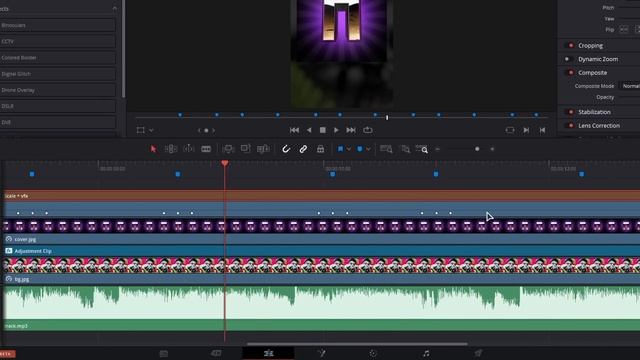Open the marker color dropdown arrow
This screenshot has height=360, width=640.
point(368,149)
